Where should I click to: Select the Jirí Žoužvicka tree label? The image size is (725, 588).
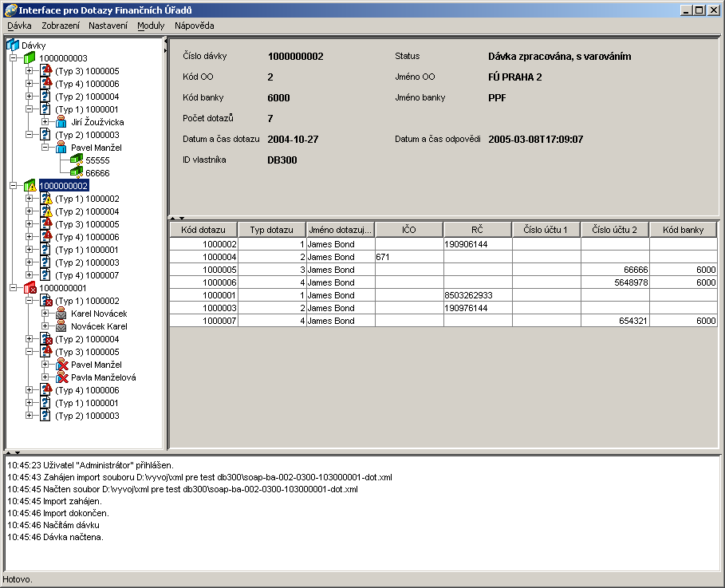click(97, 122)
